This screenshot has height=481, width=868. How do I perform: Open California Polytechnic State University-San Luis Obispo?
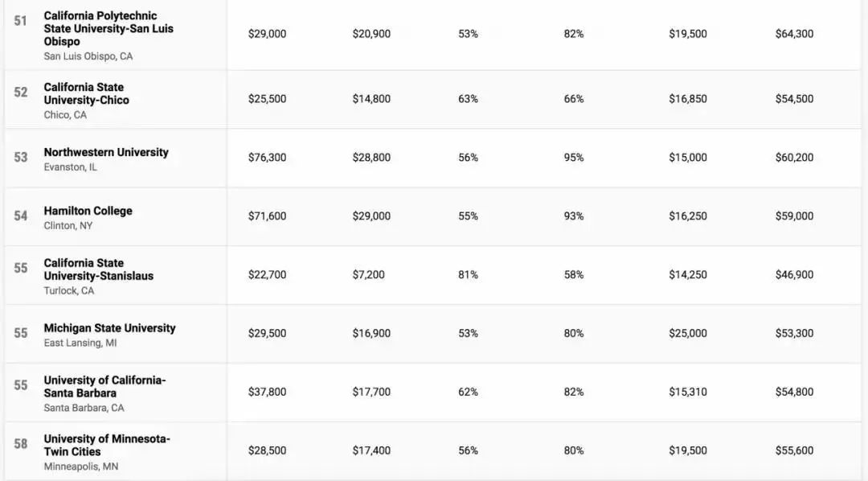coord(108,28)
